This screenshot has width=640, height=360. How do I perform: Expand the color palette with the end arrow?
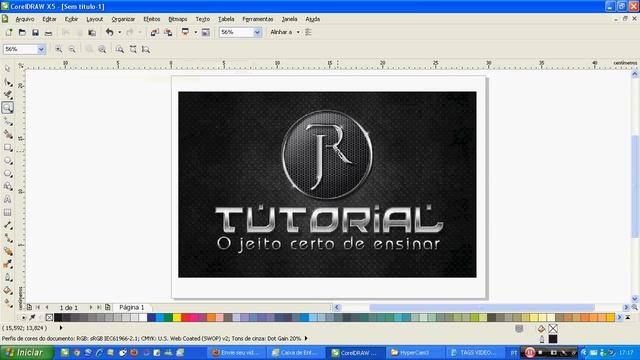click(x=628, y=317)
